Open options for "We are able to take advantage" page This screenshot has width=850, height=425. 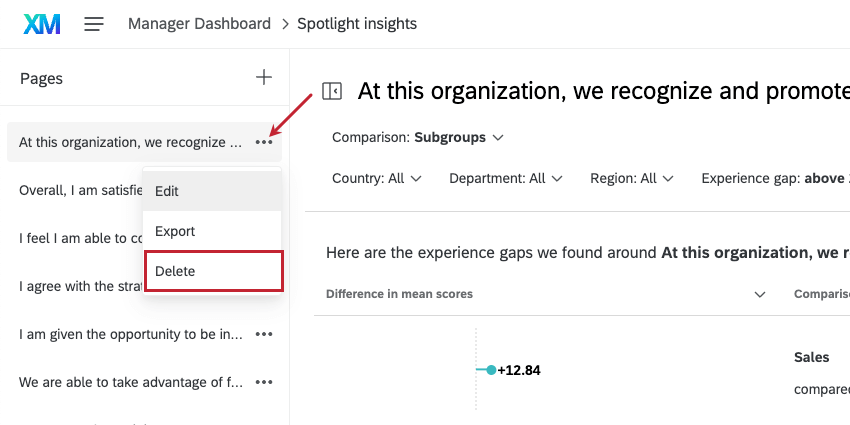coord(264,382)
